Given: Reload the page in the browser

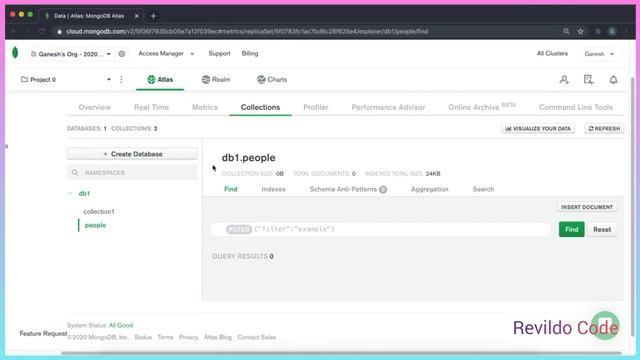Looking at the screenshot, I should [x=42, y=31].
